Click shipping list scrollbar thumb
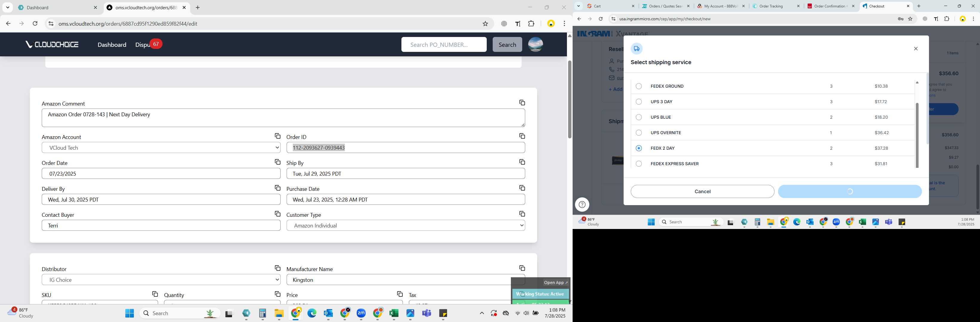980x322 pixels. pos(917,135)
